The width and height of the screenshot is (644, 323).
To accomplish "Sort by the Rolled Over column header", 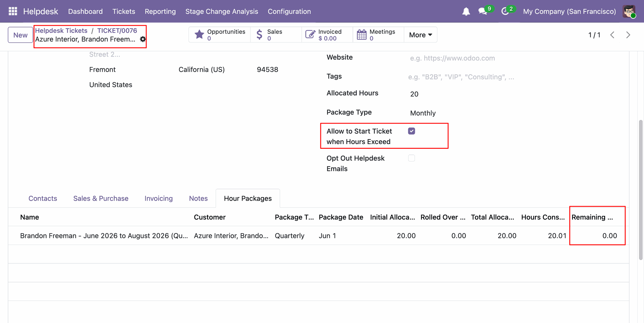I will pyautogui.click(x=443, y=217).
